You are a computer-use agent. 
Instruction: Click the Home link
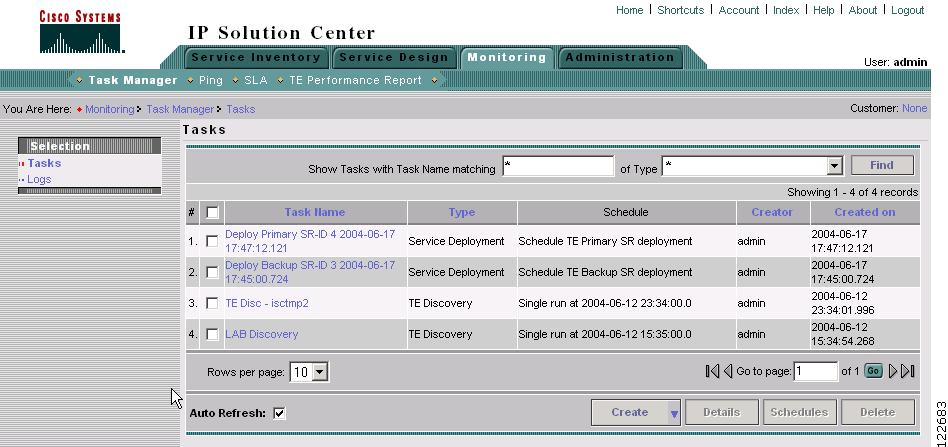(629, 10)
